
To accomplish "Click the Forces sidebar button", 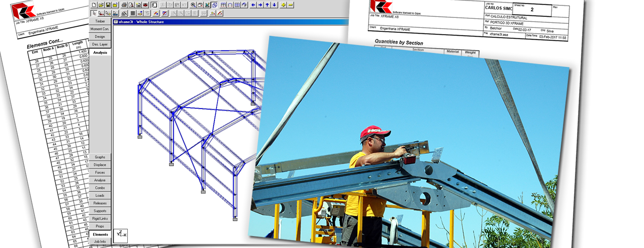I will [100, 173].
